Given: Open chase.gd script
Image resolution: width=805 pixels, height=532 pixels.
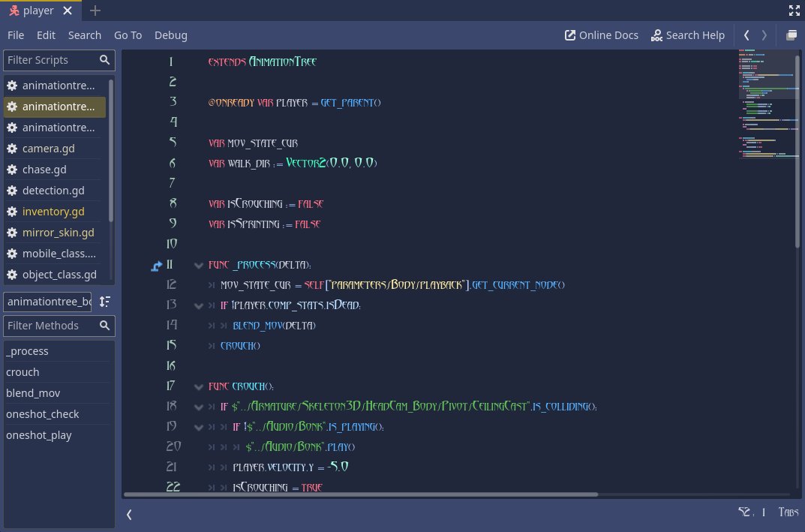Looking at the screenshot, I should click(x=55, y=170).
